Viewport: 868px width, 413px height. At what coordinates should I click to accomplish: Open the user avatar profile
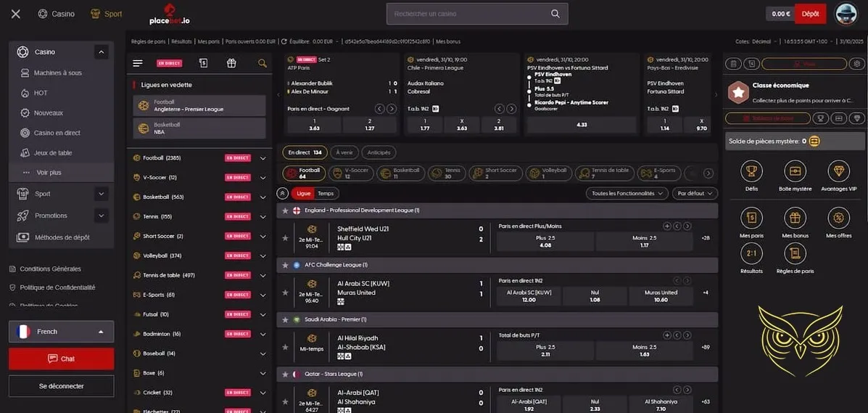tap(846, 14)
